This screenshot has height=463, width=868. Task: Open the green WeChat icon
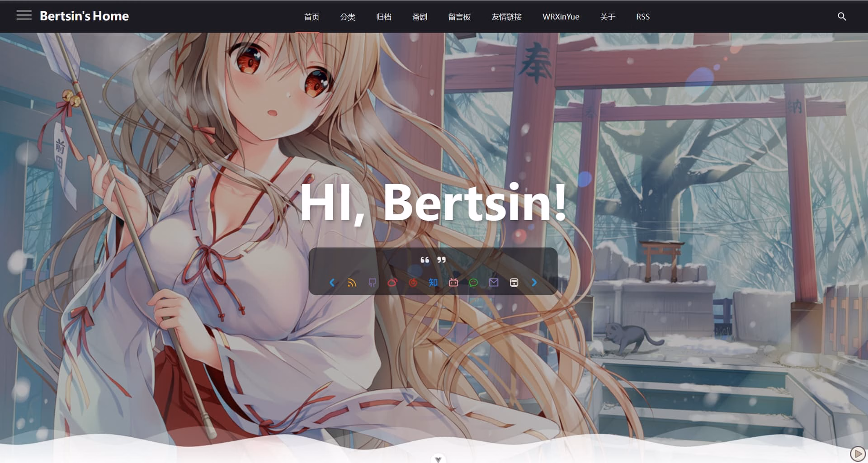pos(473,283)
